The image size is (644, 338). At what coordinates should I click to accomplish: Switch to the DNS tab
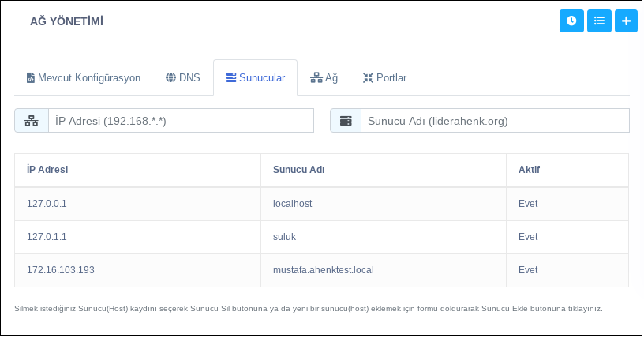182,78
